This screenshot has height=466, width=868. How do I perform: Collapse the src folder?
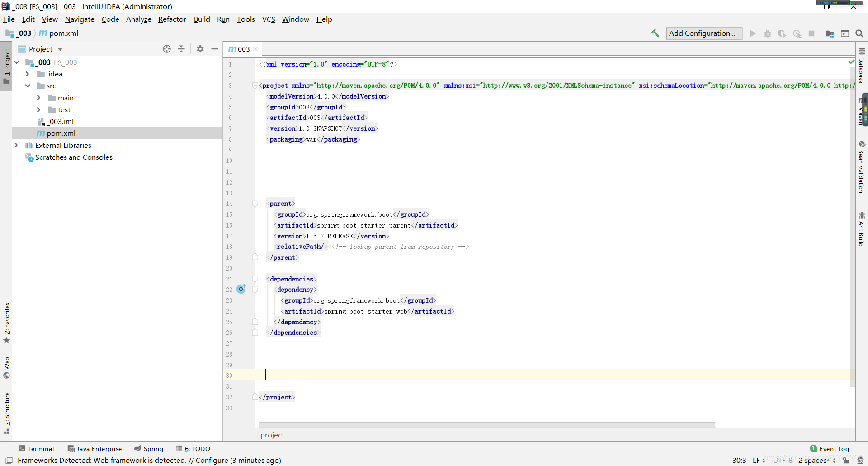(28, 86)
